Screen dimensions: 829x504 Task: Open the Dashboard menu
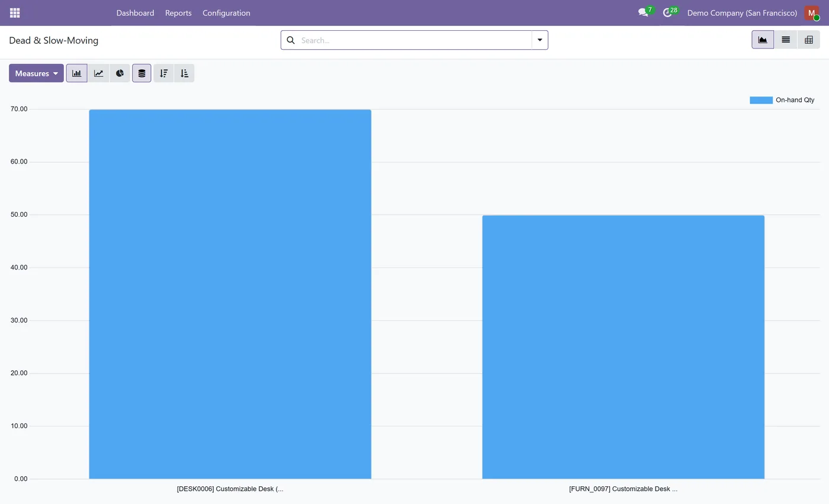click(135, 12)
